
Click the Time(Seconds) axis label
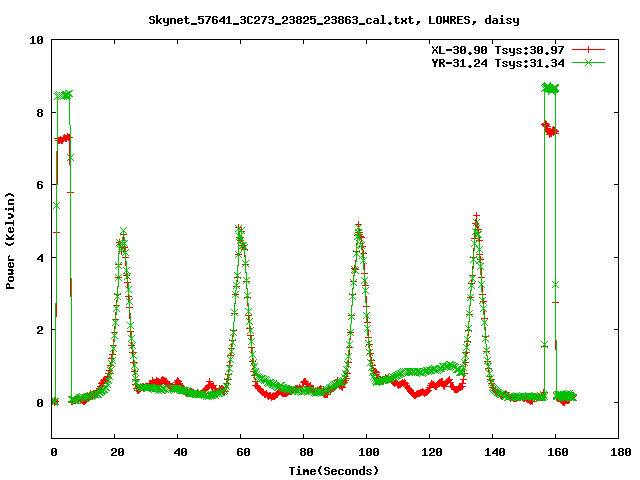[x=333, y=471]
